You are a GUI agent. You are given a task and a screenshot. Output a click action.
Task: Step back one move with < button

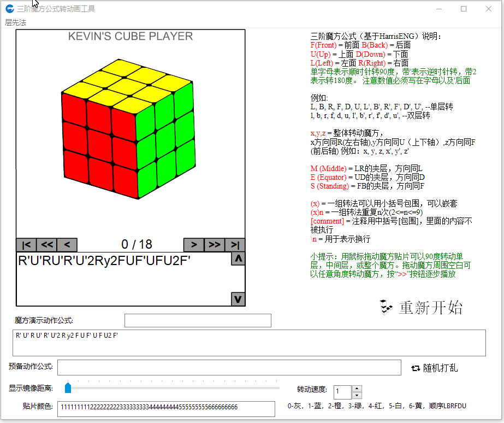[x=67, y=245]
